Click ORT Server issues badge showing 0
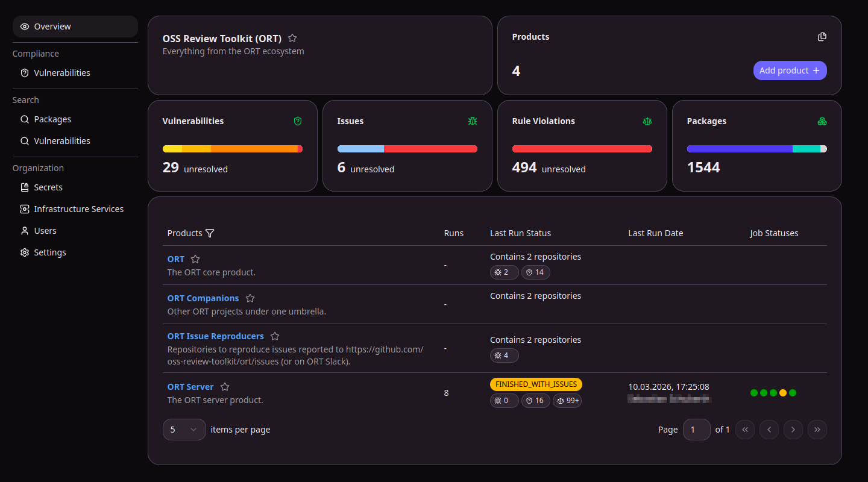 (505, 401)
